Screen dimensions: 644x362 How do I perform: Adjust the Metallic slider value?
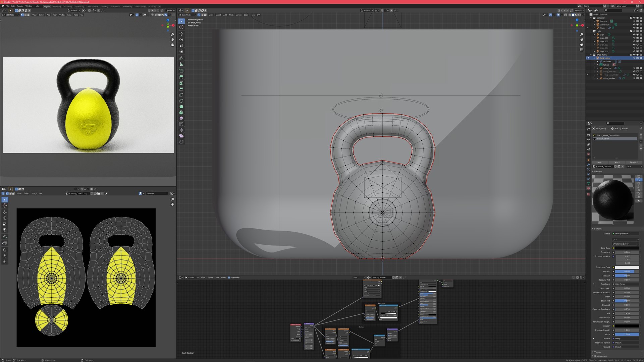(627, 271)
